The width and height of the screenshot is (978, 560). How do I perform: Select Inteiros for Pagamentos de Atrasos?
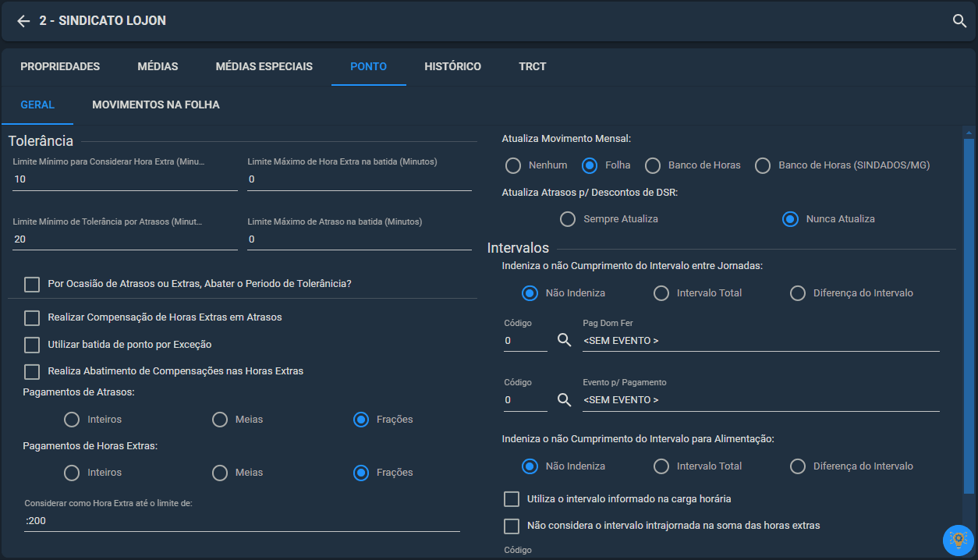pyautogui.click(x=72, y=419)
